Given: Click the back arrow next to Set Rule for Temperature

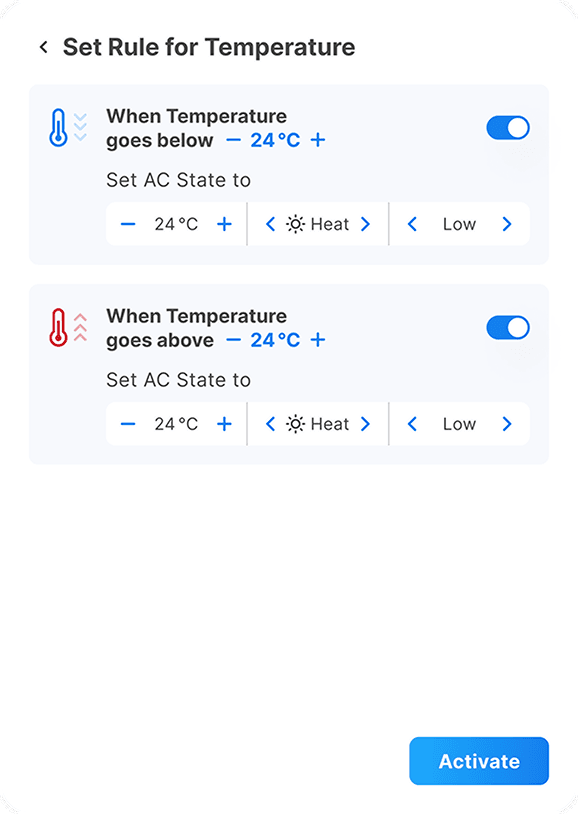Looking at the screenshot, I should point(42,46).
